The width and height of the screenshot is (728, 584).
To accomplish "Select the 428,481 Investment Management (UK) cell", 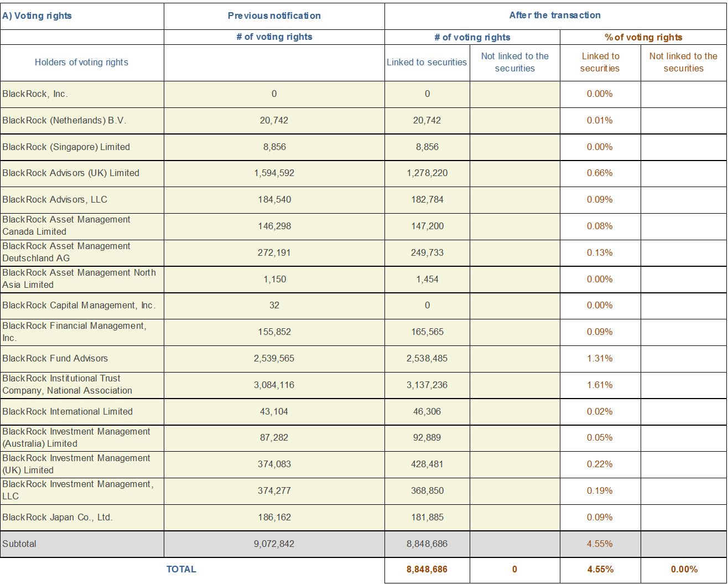I will click(x=427, y=464).
